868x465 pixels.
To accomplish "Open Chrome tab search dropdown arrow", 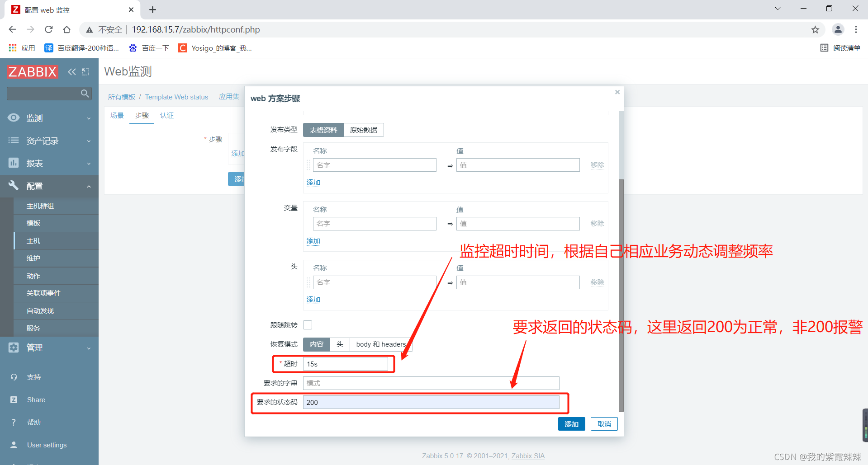I will point(778,9).
